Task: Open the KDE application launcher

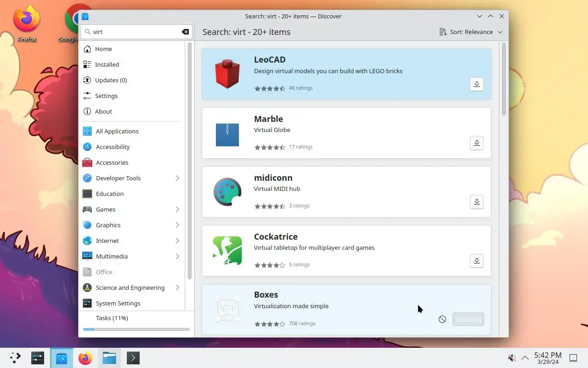Action: click(x=15, y=358)
